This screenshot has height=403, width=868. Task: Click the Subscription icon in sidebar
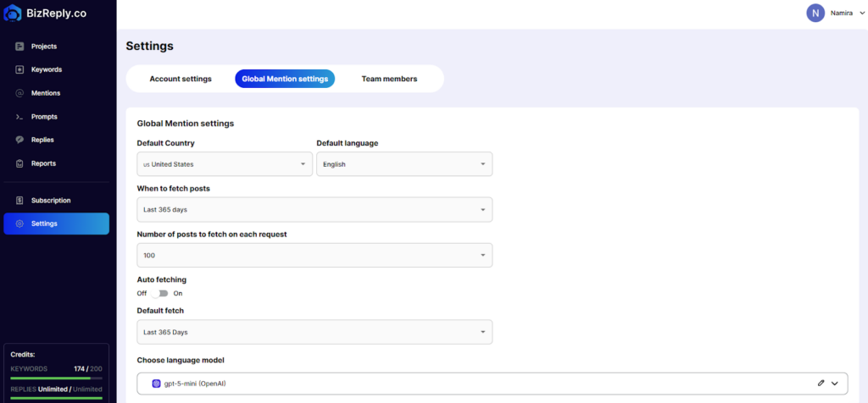tap(19, 201)
